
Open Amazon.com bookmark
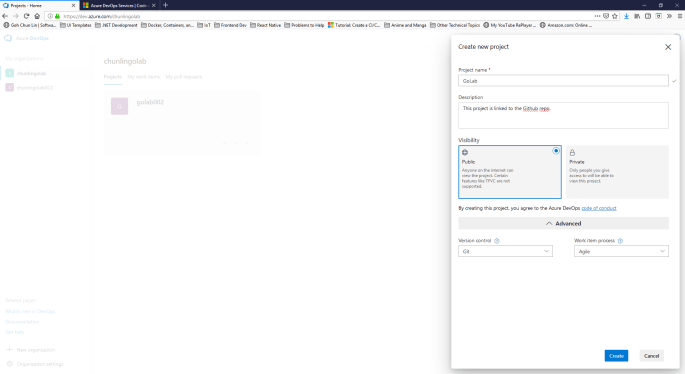point(566,25)
